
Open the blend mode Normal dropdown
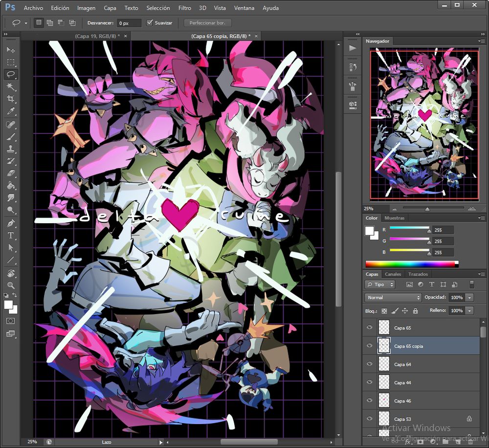(x=393, y=298)
